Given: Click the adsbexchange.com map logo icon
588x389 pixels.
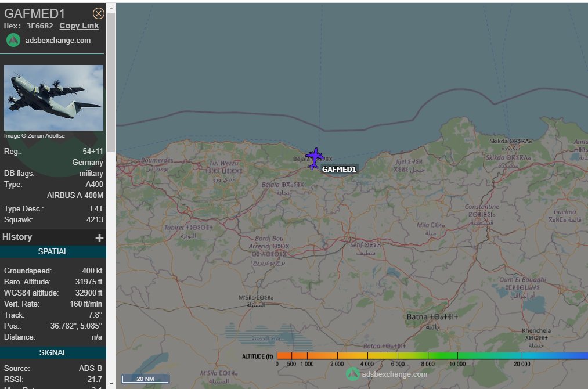Looking at the screenshot, I should (352, 374).
